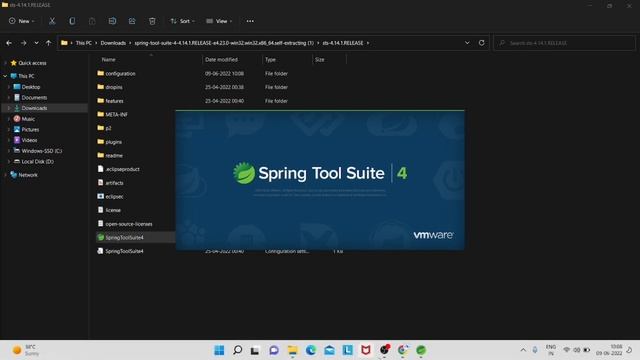640x360 pixels.
Task: Click sts-4.14.1.RELEASE breadcrumb segment
Action: pos(343,43)
